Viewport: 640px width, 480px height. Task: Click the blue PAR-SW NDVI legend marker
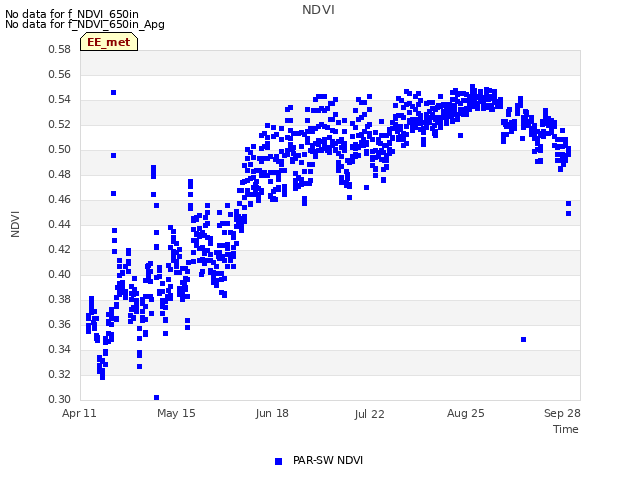pyautogui.click(x=278, y=461)
